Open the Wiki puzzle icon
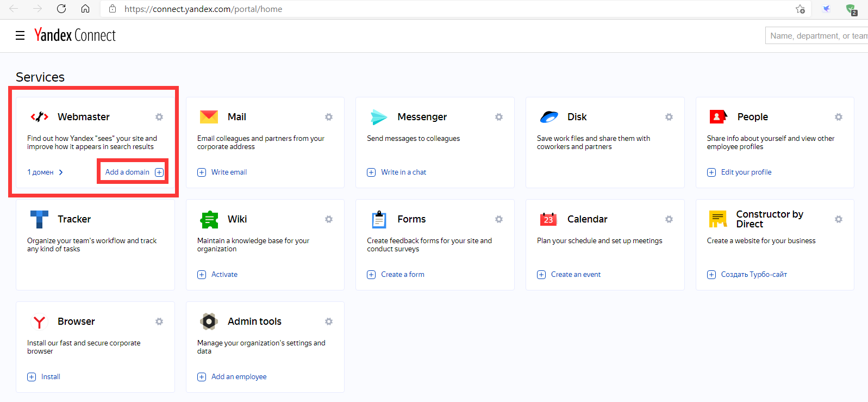The image size is (868, 402). point(209,219)
